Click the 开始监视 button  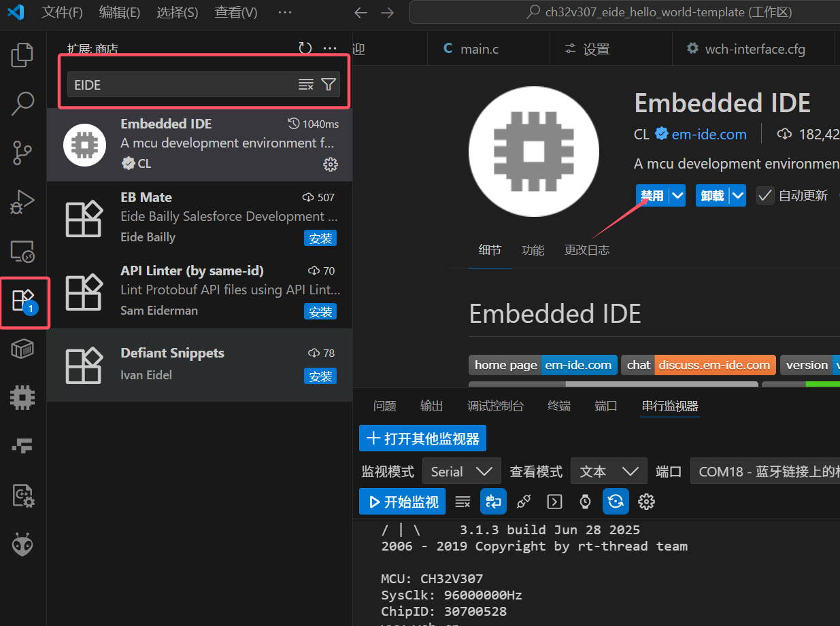point(402,501)
